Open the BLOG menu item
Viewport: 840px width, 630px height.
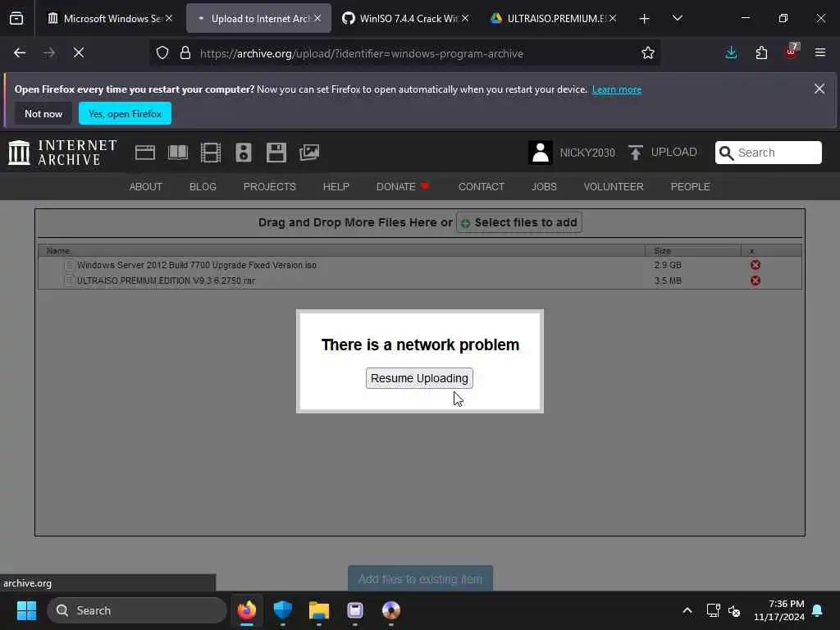coord(203,186)
